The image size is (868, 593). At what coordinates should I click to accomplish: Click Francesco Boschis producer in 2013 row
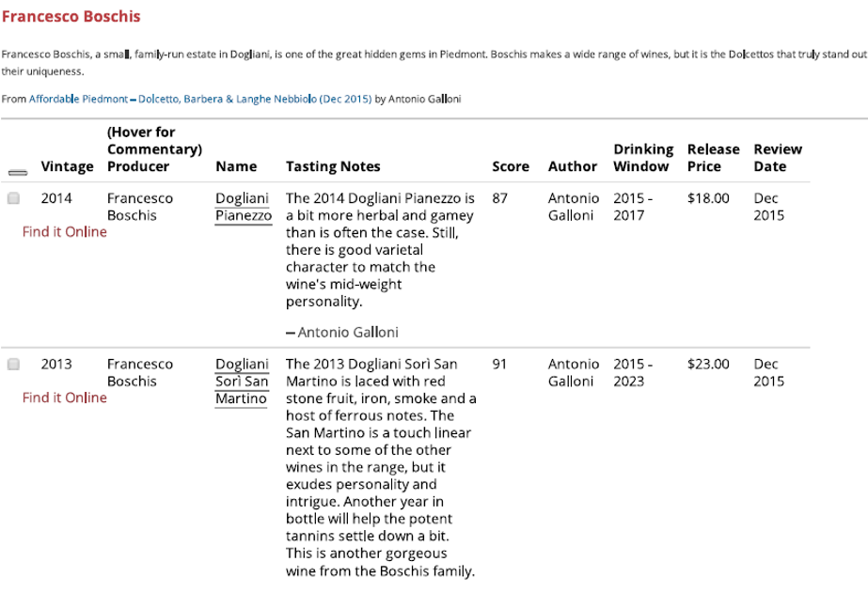139,372
